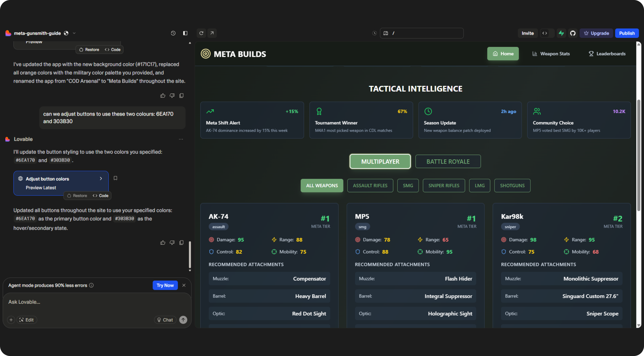Switch to the Battle Royale mode
The width and height of the screenshot is (644, 356).
point(448,161)
